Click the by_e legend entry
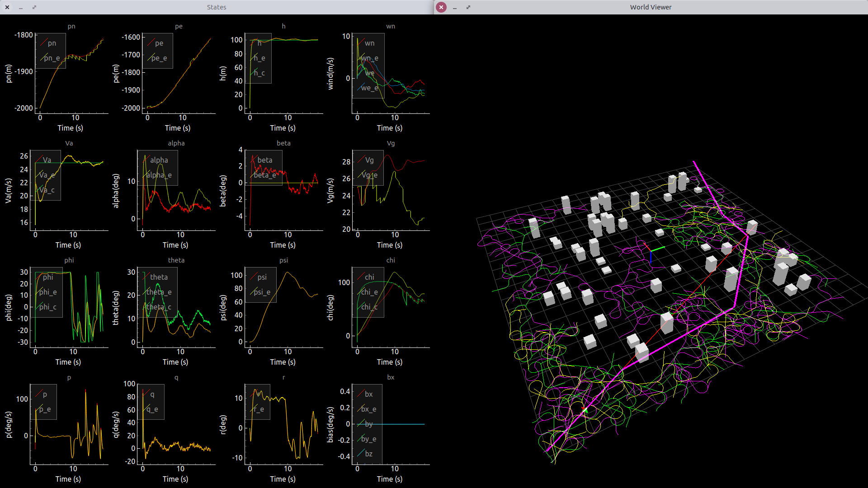Image resolution: width=868 pixels, height=488 pixels. pyautogui.click(x=368, y=439)
